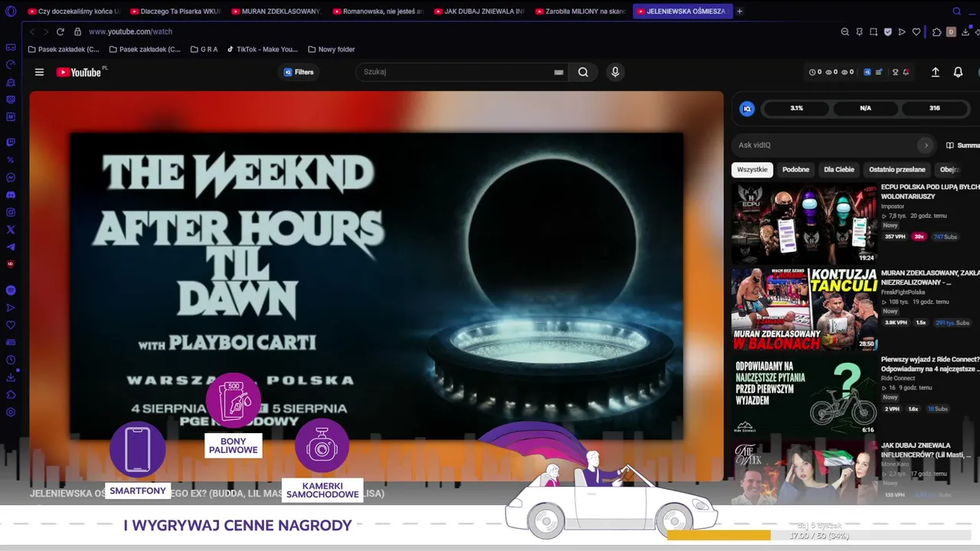980x551 pixels.
Task: Click the first Pasek zakładek bookmarks folder
Action: point(64,49)
